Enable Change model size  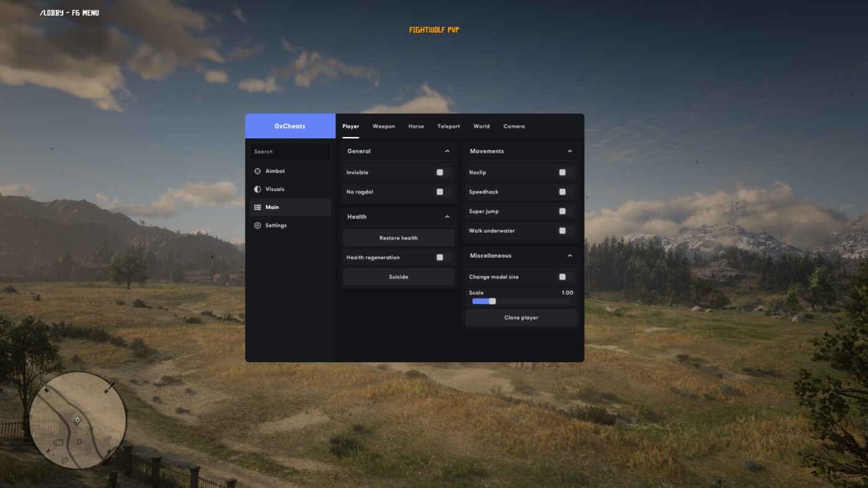pos(562,276)
